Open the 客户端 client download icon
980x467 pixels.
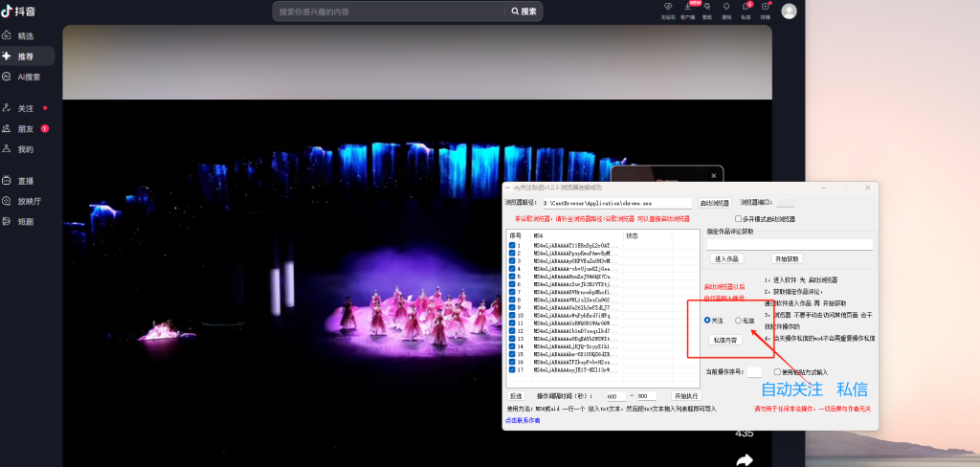687,8
